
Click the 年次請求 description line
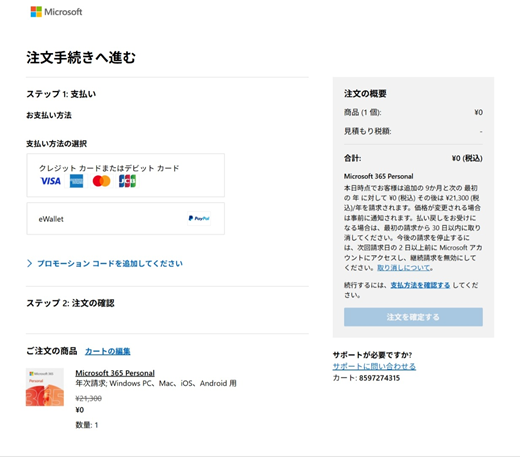[156, 383]
